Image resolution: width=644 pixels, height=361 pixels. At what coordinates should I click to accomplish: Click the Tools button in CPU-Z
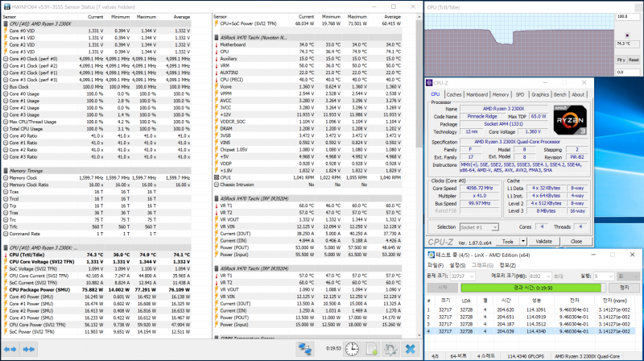pos(508,242)
